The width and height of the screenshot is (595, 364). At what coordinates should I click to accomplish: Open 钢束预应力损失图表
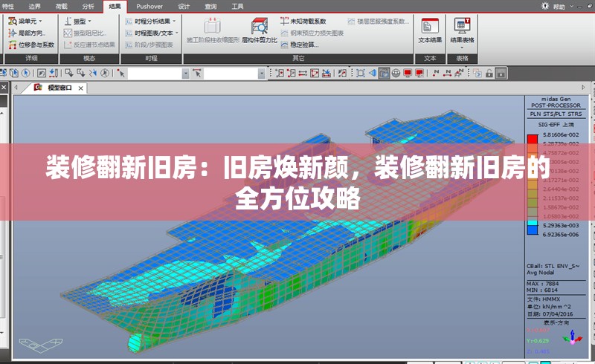click(x=312, y=33)
